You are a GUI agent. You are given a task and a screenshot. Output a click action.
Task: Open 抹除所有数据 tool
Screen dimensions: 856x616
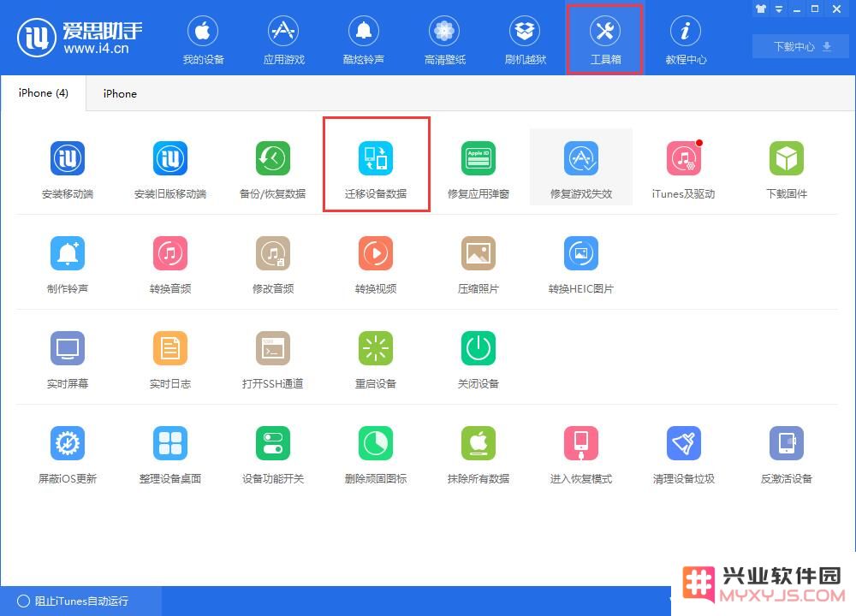(479, 455)
